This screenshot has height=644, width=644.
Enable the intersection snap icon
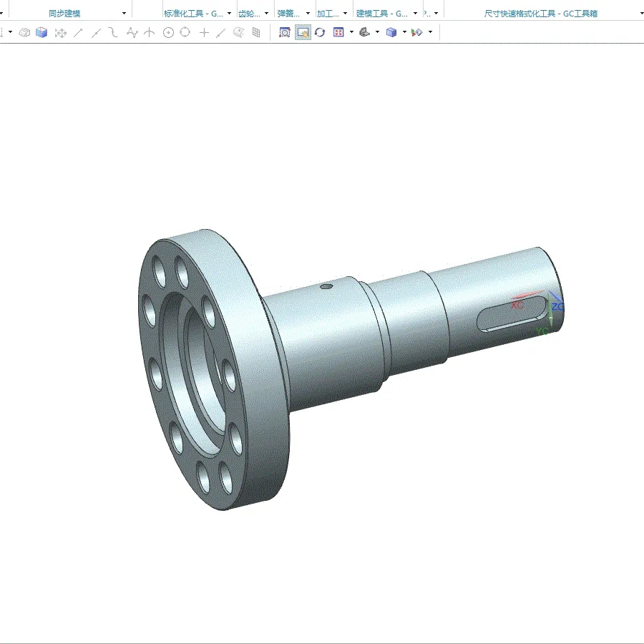[150, 32]
